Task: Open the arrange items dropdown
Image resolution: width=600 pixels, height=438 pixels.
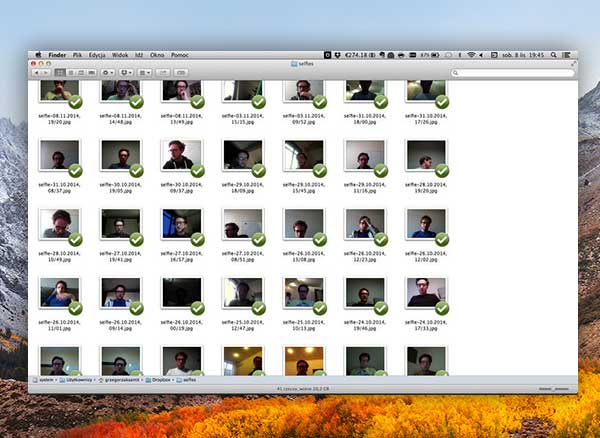Action: [145, 73]
